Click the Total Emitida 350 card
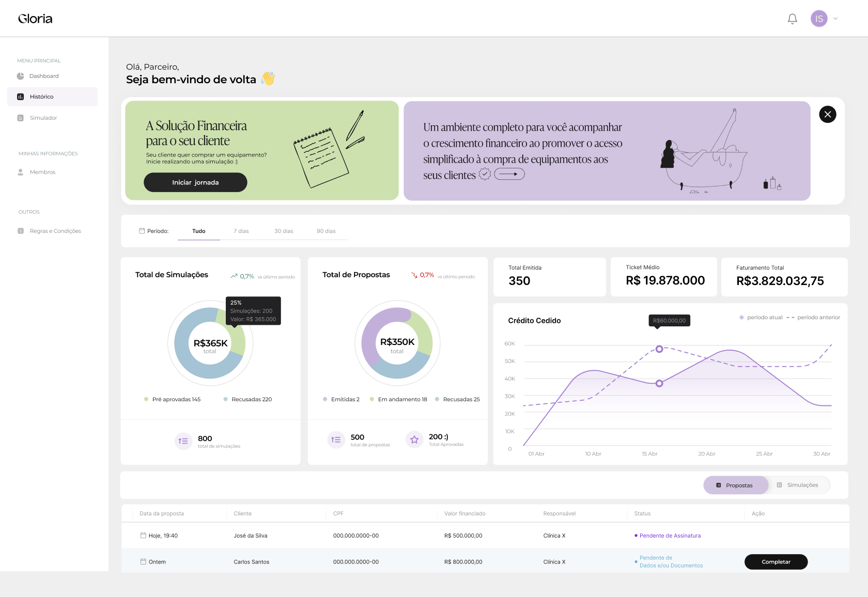Screen dimensions: 868x597 pos(550,277)
